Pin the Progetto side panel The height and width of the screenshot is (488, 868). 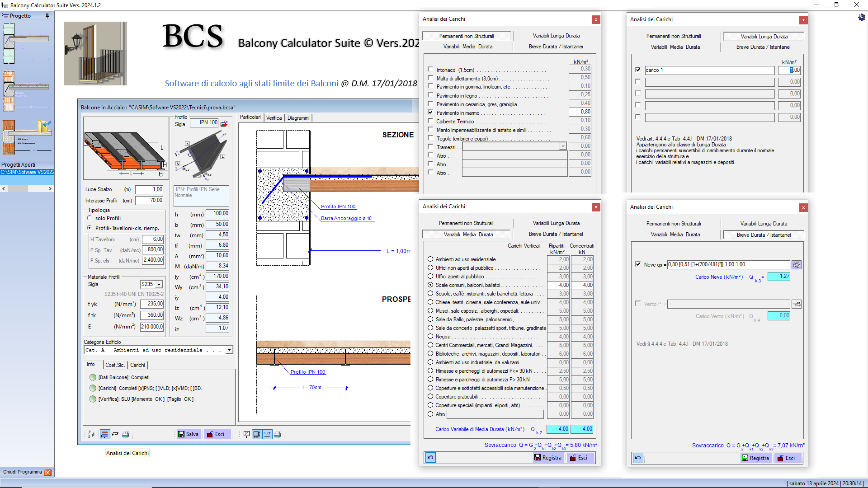(47, 16)
